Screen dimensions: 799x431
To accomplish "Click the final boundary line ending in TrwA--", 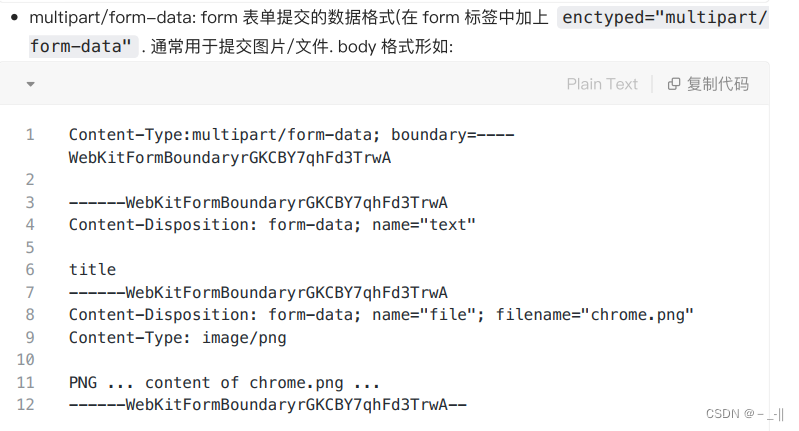I will tap(267, 405).
